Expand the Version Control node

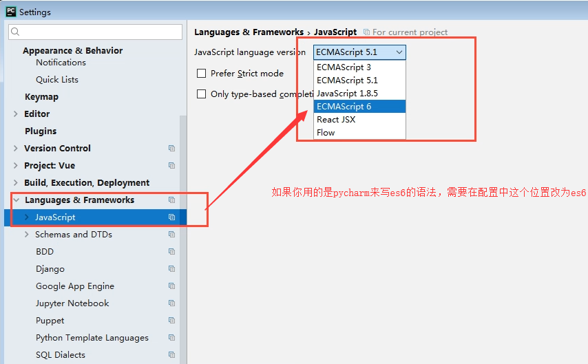pos(15,149)
